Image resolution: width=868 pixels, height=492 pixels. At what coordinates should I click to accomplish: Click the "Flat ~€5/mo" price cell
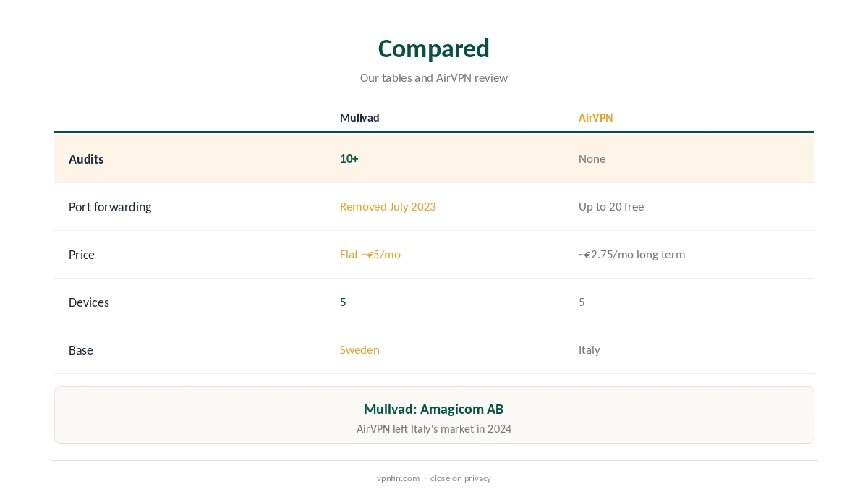pos(370,254)
